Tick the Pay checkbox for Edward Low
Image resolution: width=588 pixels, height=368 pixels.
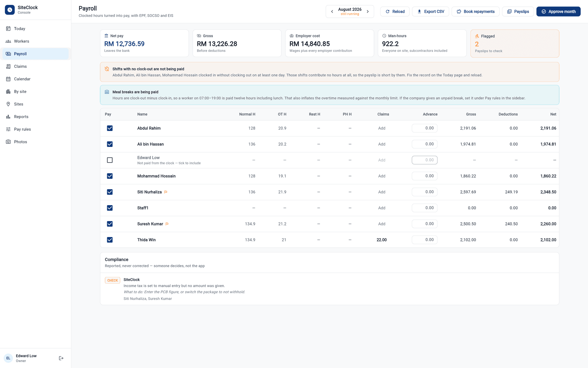(110, 160)
